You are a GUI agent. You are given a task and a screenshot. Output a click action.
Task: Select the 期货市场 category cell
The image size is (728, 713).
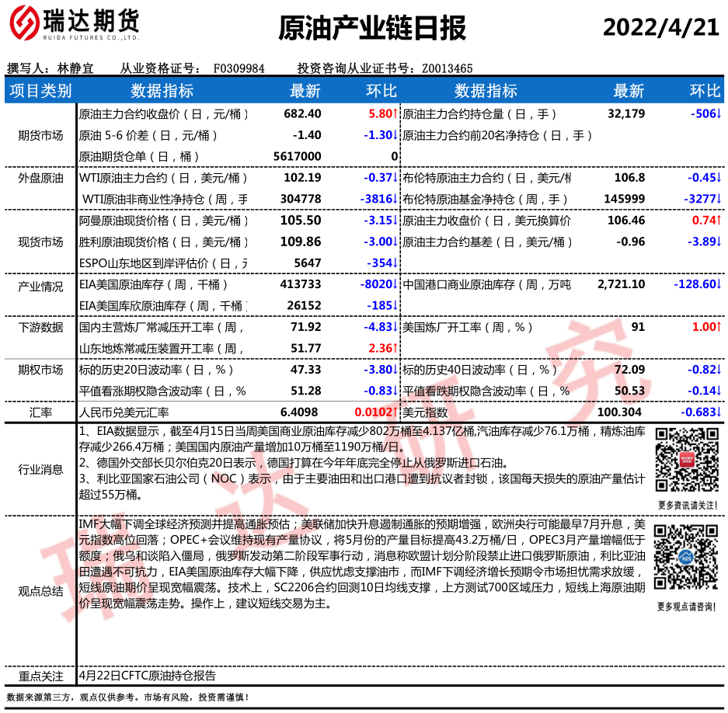[x=40, y=135]
